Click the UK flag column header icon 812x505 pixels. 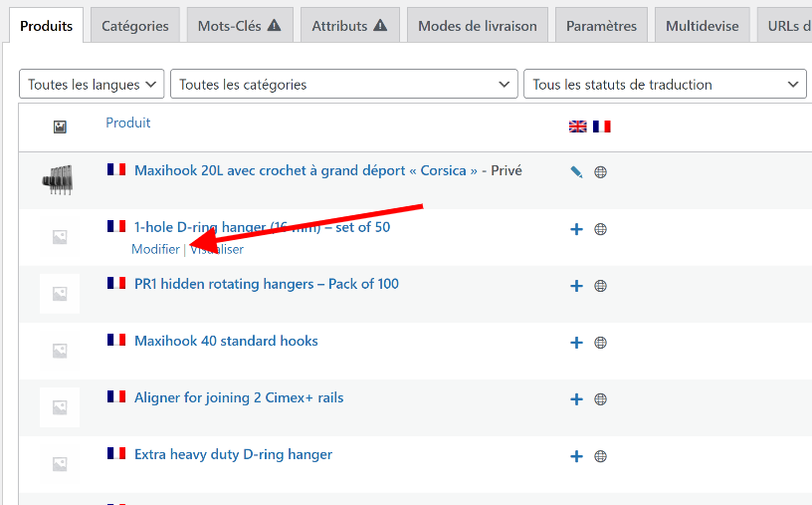(x=578, y=126)
